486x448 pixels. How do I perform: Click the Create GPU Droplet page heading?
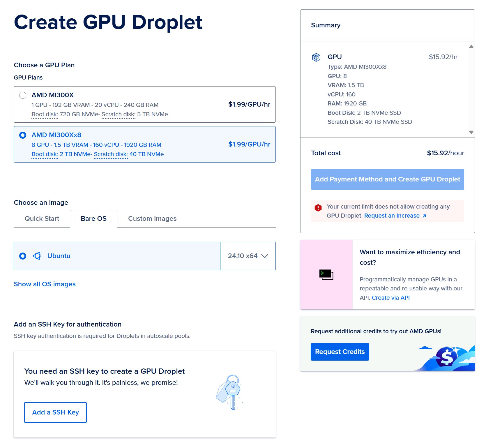coord(108,22)
